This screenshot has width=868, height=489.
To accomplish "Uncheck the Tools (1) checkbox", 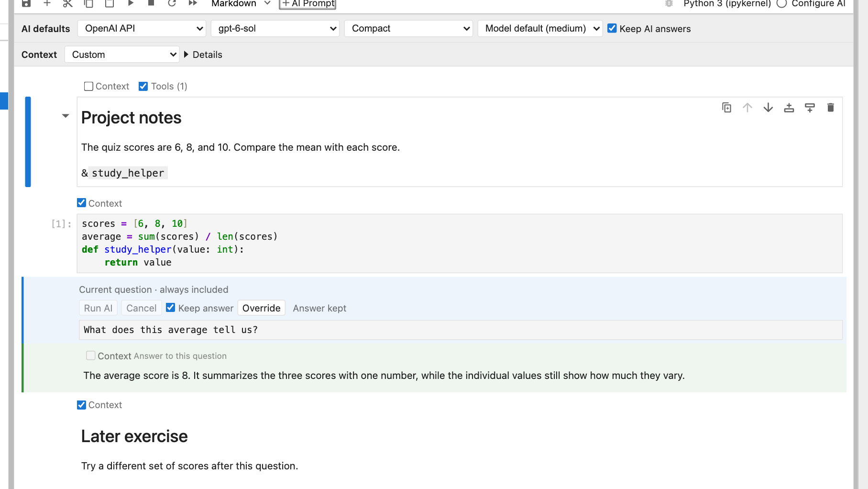I will 143,86.
